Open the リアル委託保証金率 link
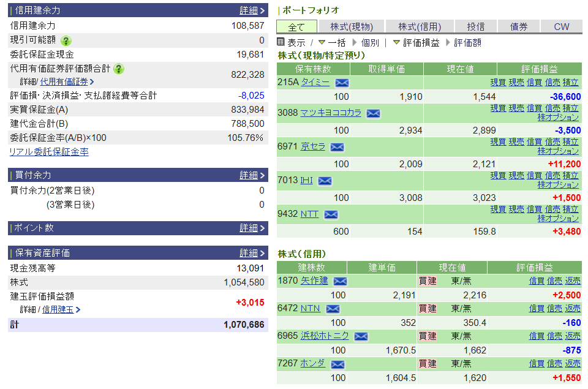The image size is (588, 389). [x=49, y=152]
